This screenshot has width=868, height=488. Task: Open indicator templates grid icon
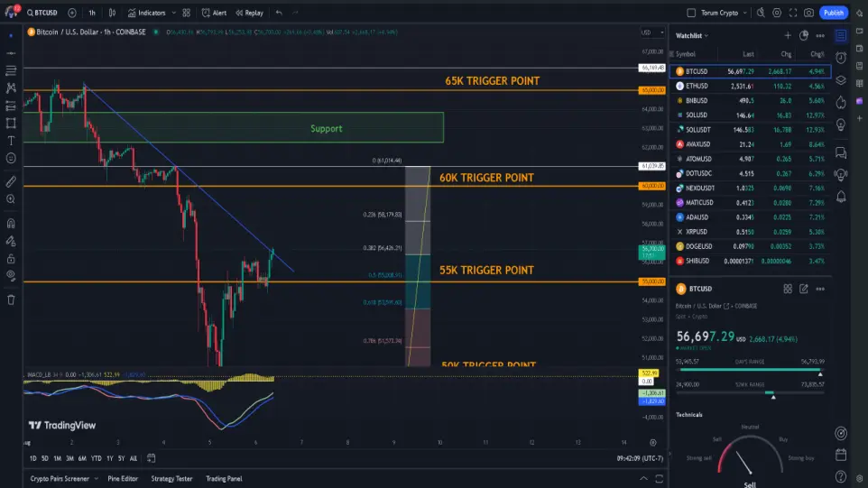coord(187,13)
